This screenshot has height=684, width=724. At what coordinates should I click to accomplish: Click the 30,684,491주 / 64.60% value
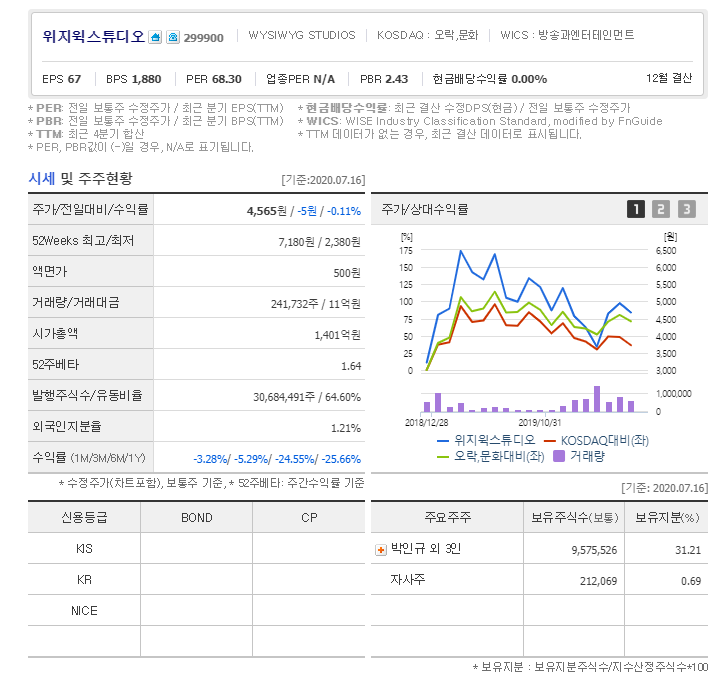pyautogui.click(x=307, y=397)
